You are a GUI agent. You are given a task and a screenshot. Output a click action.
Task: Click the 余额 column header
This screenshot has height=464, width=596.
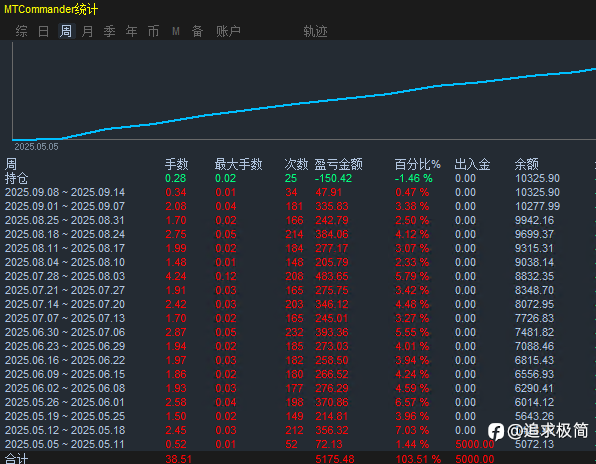pos(526,164)
